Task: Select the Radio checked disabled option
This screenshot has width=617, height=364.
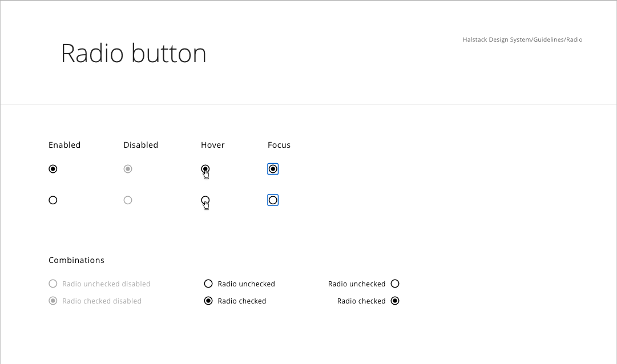Action: (53, 301)
